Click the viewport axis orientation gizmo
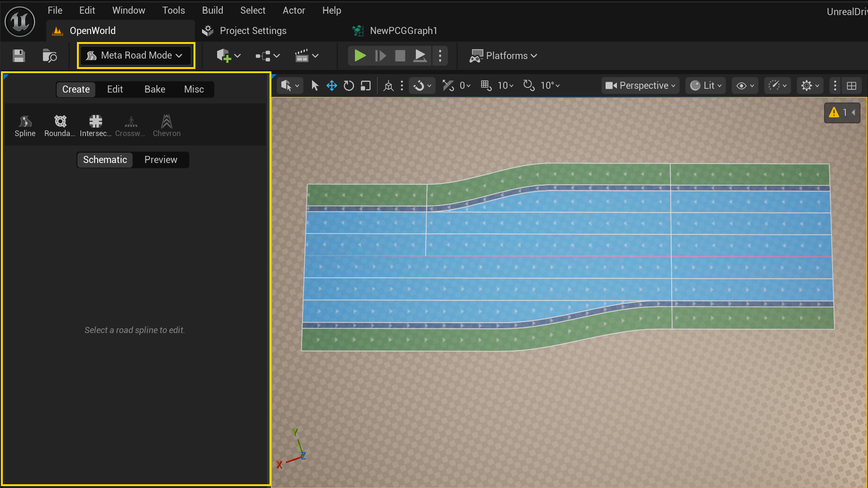This screenshot has height=488, width=868. [x=293, y=449]
